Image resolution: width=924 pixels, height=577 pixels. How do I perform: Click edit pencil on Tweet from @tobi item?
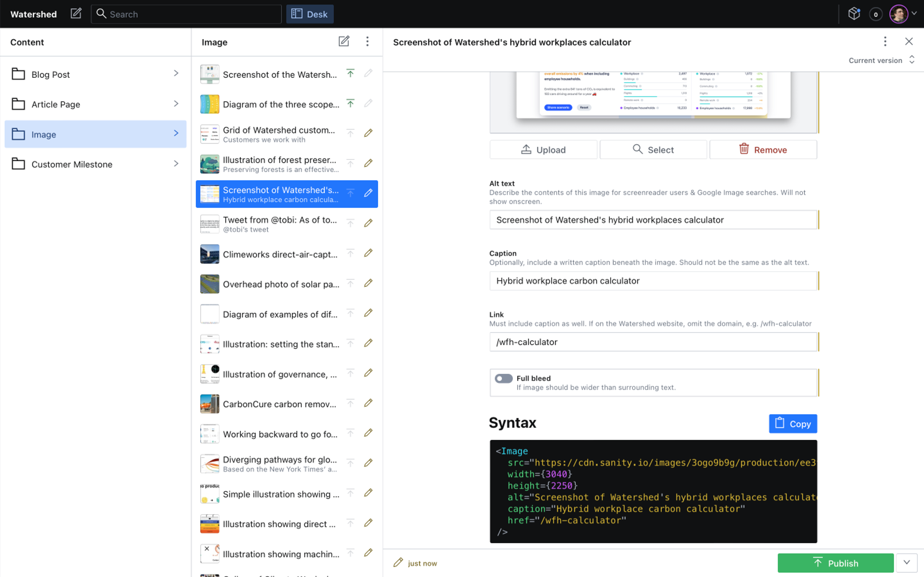[x=368, y=223]
